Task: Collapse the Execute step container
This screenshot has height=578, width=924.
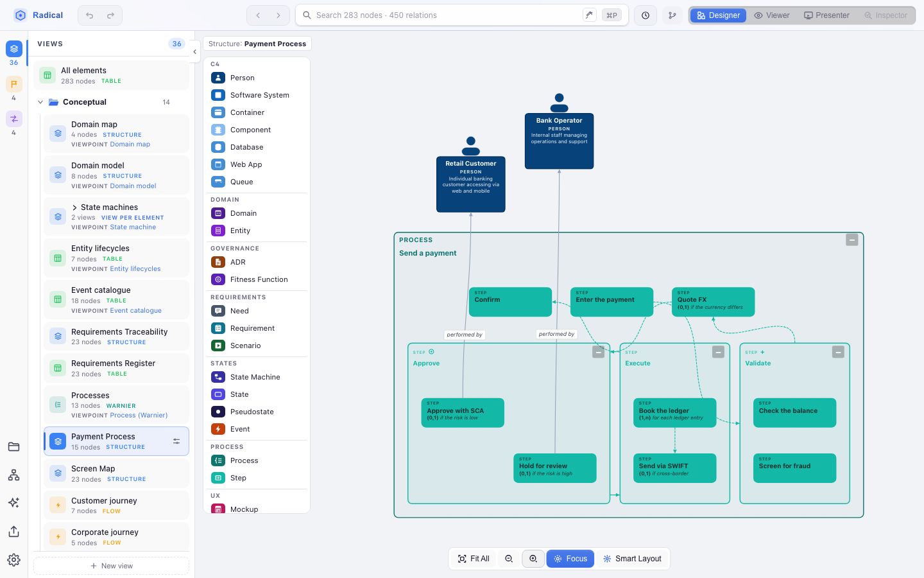Action: point(718,352)
